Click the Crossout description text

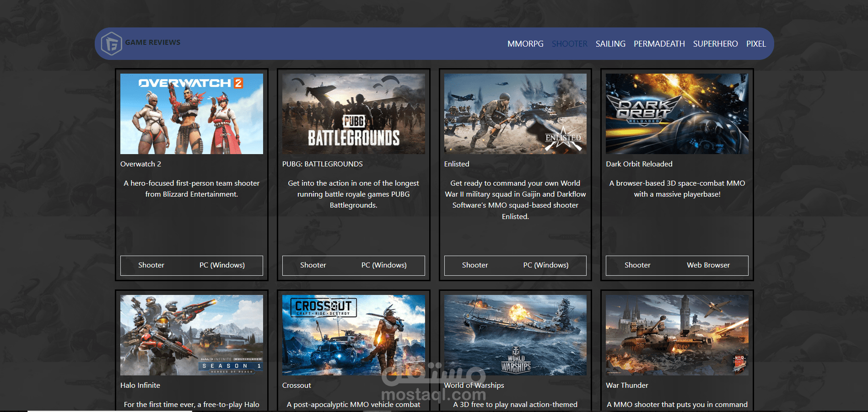(354, 405)
